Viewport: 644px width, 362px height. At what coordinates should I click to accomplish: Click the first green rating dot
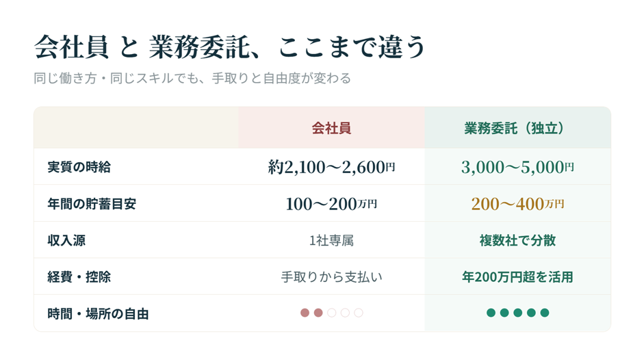tap(491, 313)
